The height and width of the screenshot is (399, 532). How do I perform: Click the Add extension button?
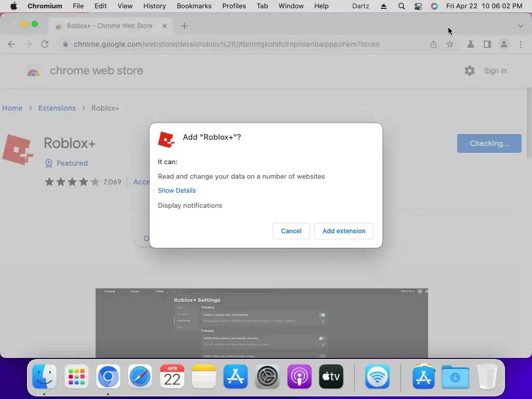(x=344, y=231)
